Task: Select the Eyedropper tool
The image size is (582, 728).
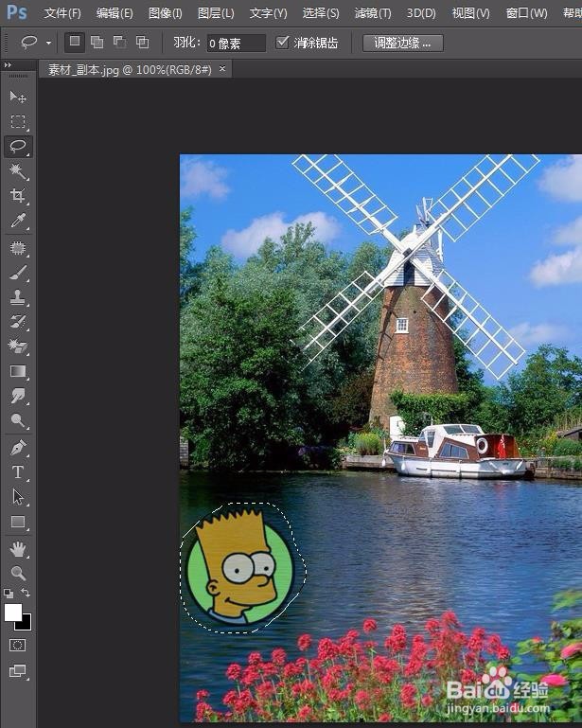Action: 18,221
